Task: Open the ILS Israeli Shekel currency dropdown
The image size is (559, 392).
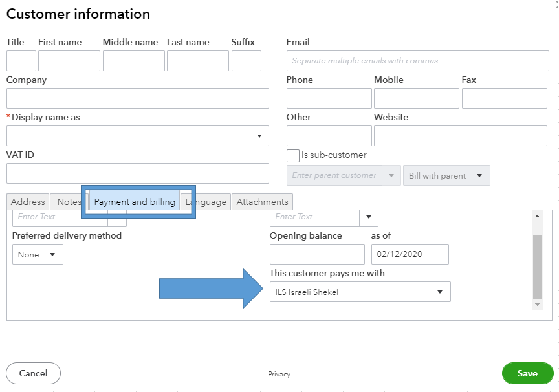Action: (x=360, y=292)
